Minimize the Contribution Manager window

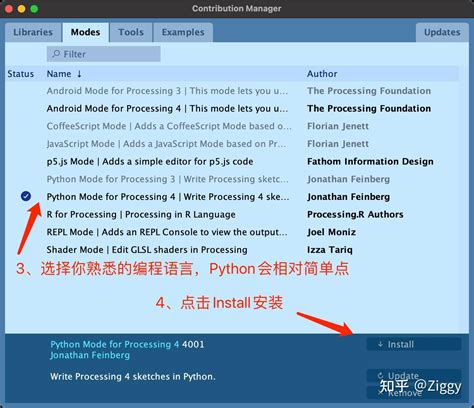tap(22, 9)
